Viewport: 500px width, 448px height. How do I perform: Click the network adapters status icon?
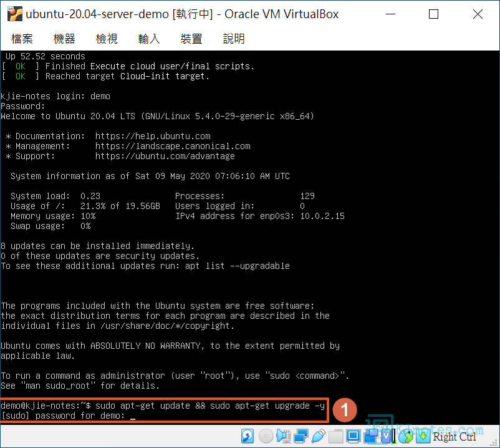300,436
